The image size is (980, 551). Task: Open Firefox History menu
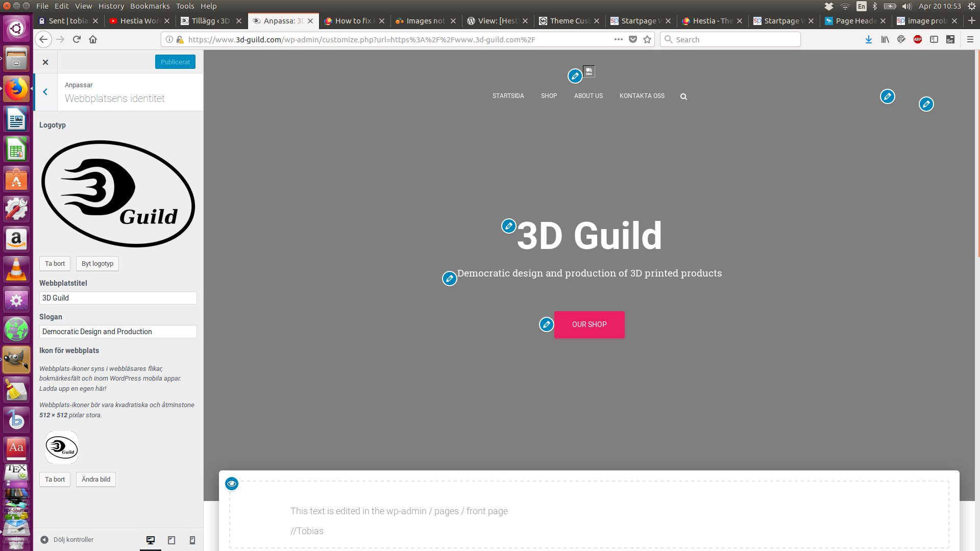[x=111, y=6]
